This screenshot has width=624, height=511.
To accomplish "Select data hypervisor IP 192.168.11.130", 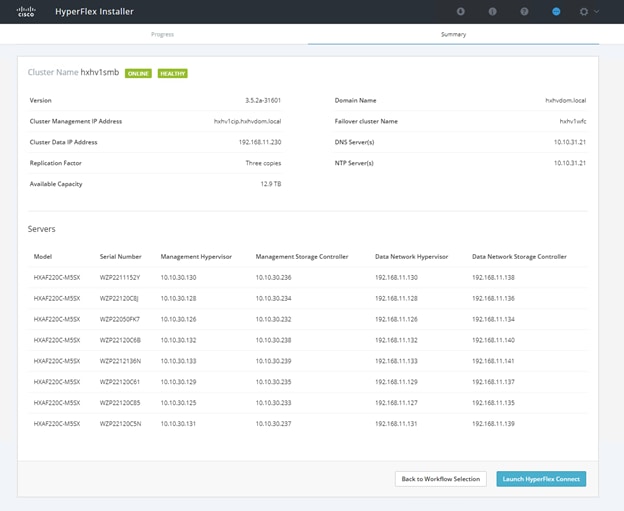I will [396, 277].
